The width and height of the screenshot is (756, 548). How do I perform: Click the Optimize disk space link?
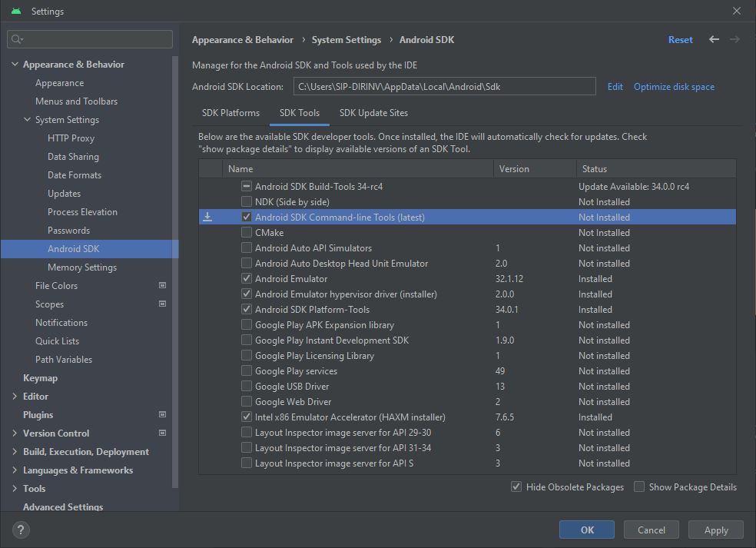tap(674, 87)
